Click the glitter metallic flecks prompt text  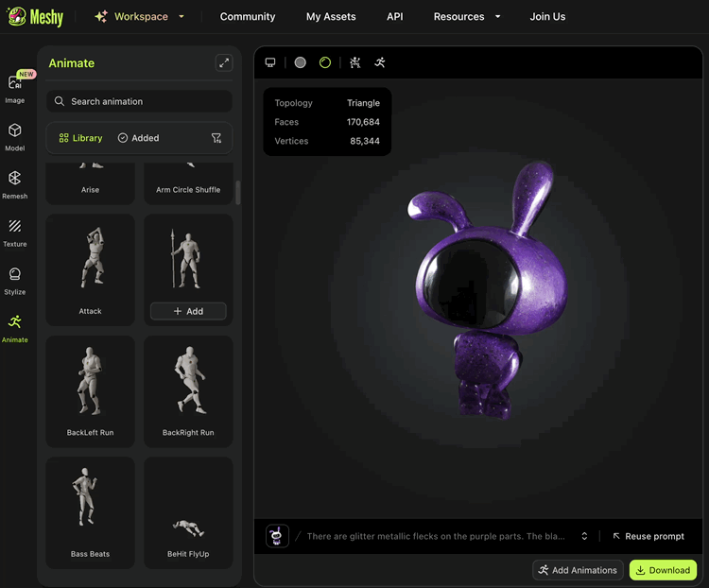[436, 536]
